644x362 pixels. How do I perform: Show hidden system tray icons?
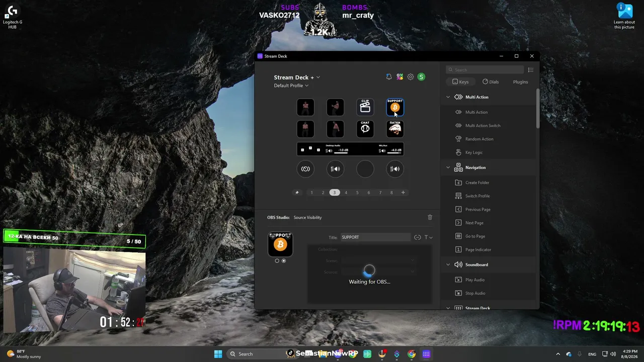click(557, 354)
